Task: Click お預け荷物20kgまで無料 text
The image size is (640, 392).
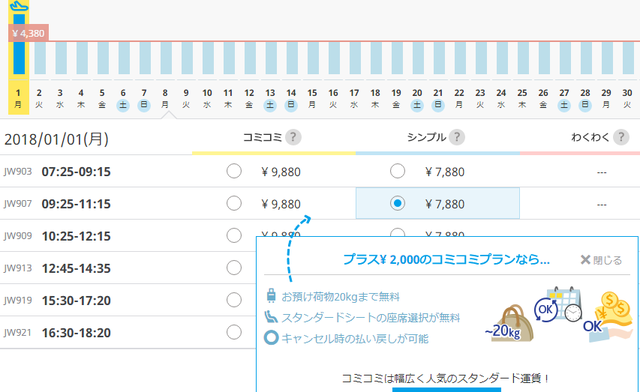Action: coord(340,296)
